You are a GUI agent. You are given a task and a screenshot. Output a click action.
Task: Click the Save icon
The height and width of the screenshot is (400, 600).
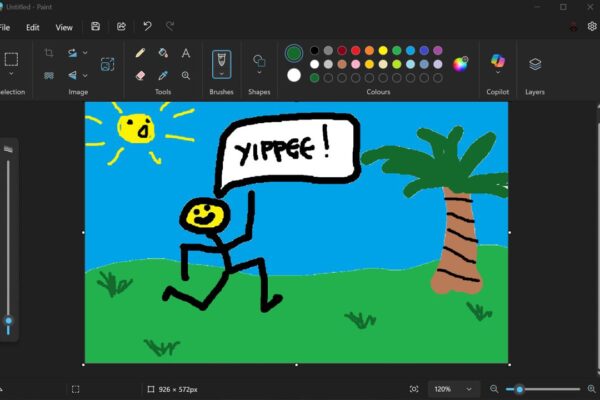tap(95, 27)
